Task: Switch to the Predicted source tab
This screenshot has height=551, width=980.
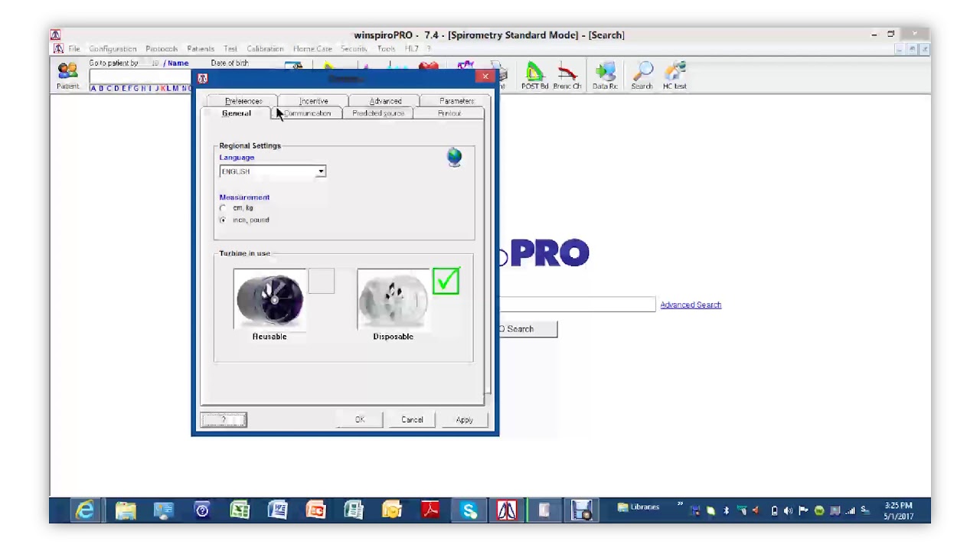Action: click(378, 113)
